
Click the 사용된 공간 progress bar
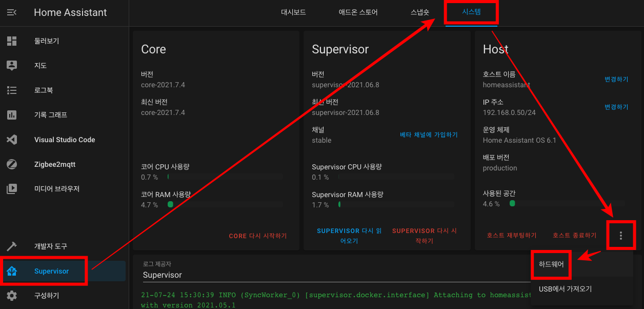567,203
